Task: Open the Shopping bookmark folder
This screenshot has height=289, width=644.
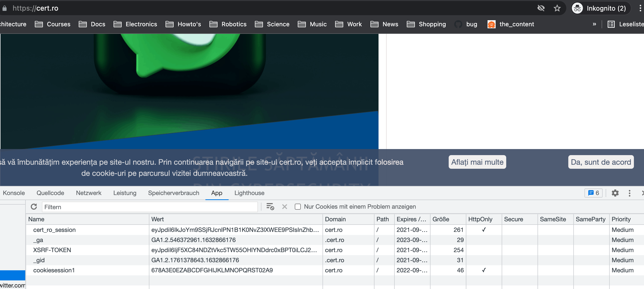Action: click(426, 24)
